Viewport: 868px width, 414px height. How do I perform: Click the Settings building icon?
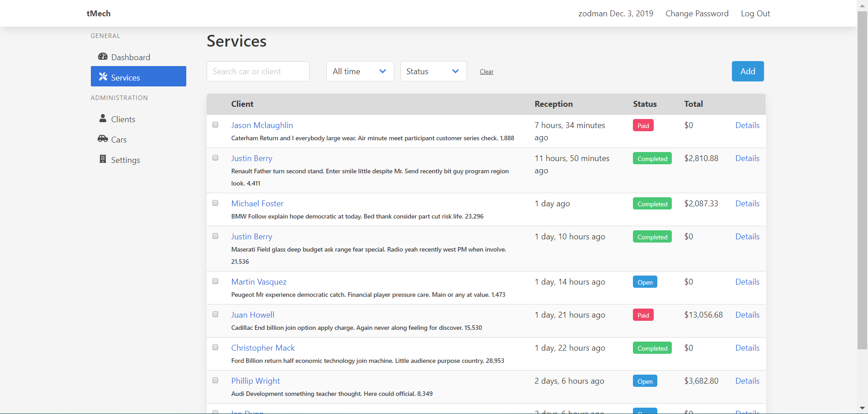103,159
